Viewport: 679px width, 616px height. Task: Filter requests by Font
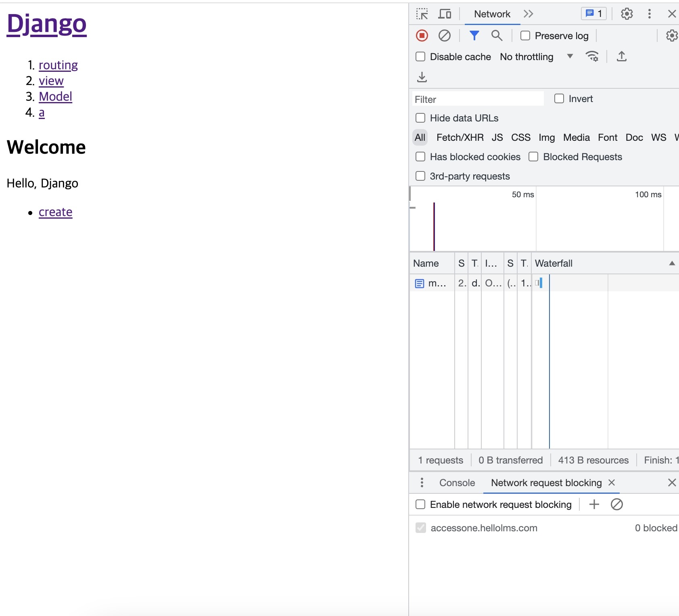pos(608,138)
